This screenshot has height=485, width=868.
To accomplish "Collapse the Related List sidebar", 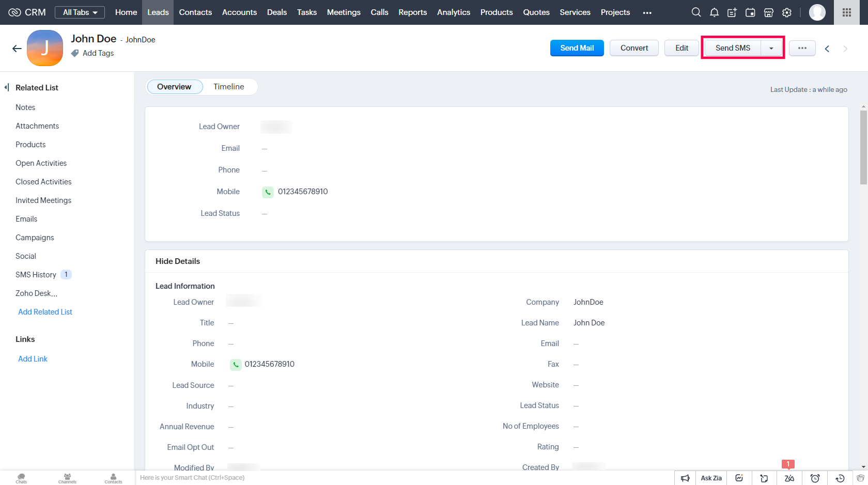I will pos(7,87).
